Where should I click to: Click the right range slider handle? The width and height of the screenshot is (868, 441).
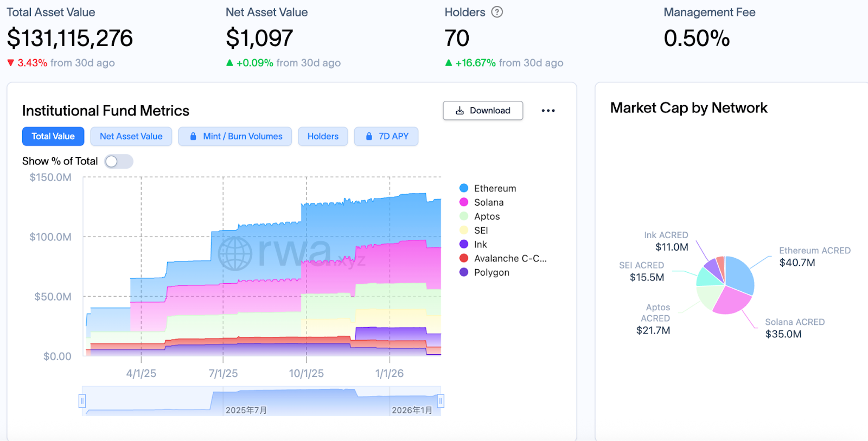[441, 401]
